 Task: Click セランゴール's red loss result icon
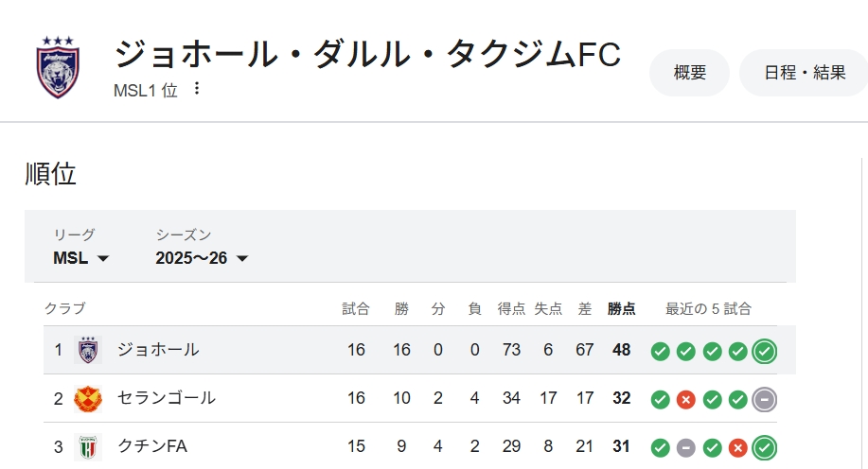point(686,399)
